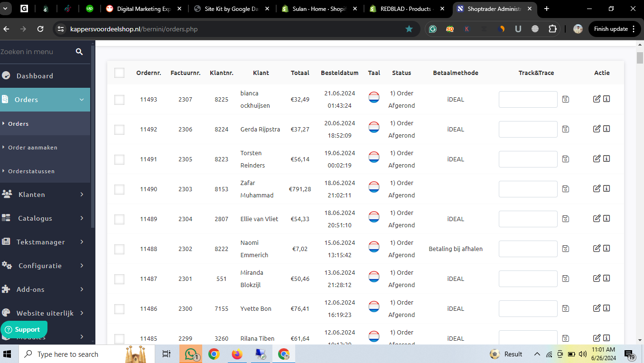Open info icon for order 11486
644x363 pixels.
pos(607,308)
